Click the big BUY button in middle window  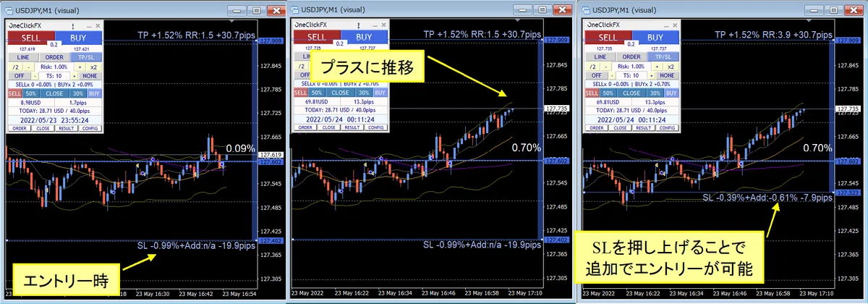point(362,38)
